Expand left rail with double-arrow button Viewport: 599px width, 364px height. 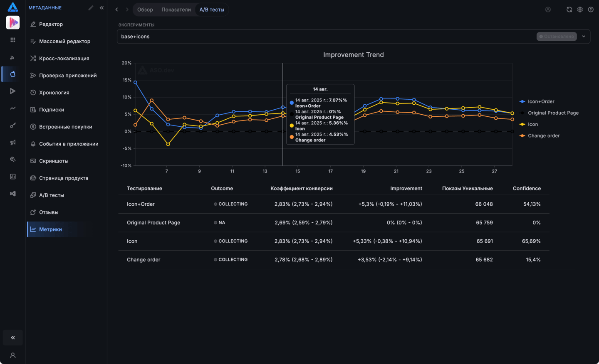13,338
